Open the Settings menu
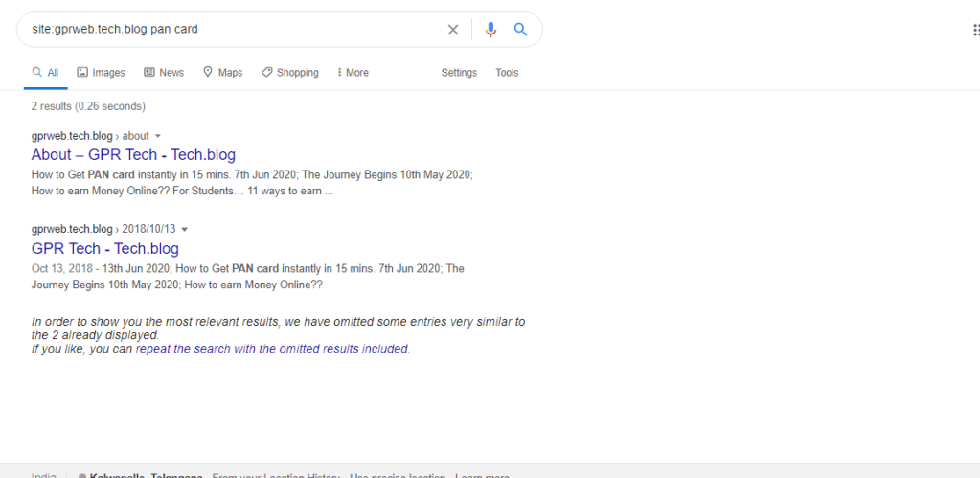 pyautogui.click(x=459, y=73)
